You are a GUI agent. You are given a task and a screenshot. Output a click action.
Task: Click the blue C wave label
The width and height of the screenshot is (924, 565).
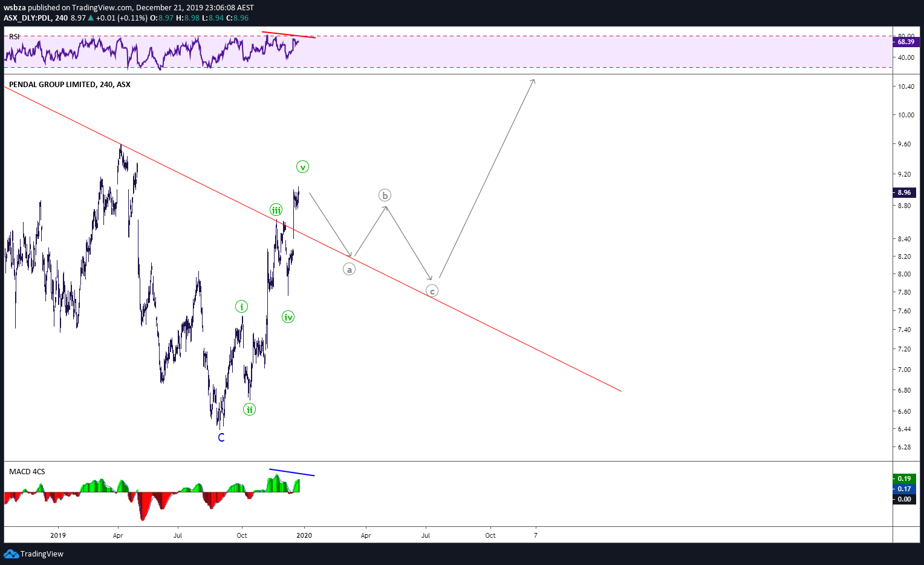pos(221,437)
